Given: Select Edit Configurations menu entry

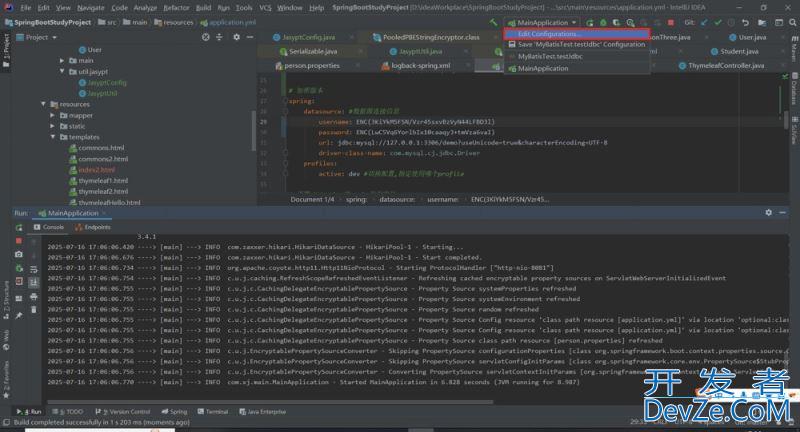Looking at the screenshot, I should (x=577, y=34).
